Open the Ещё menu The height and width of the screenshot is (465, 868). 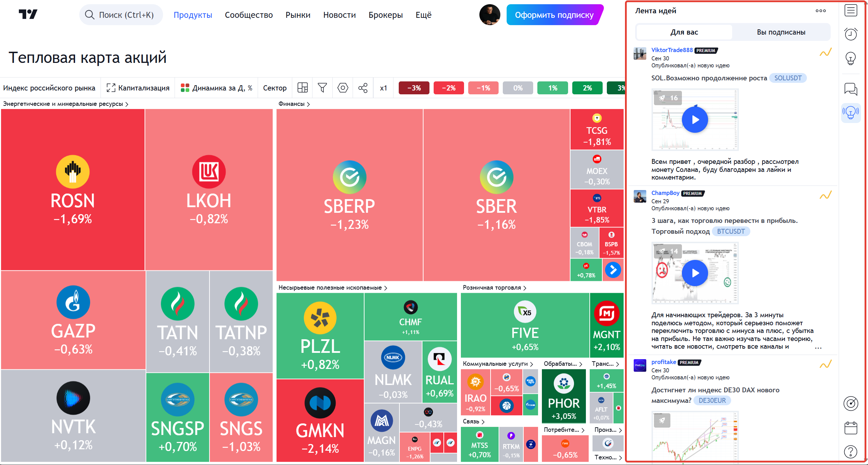pyautogui.click(x=424, y=15)
